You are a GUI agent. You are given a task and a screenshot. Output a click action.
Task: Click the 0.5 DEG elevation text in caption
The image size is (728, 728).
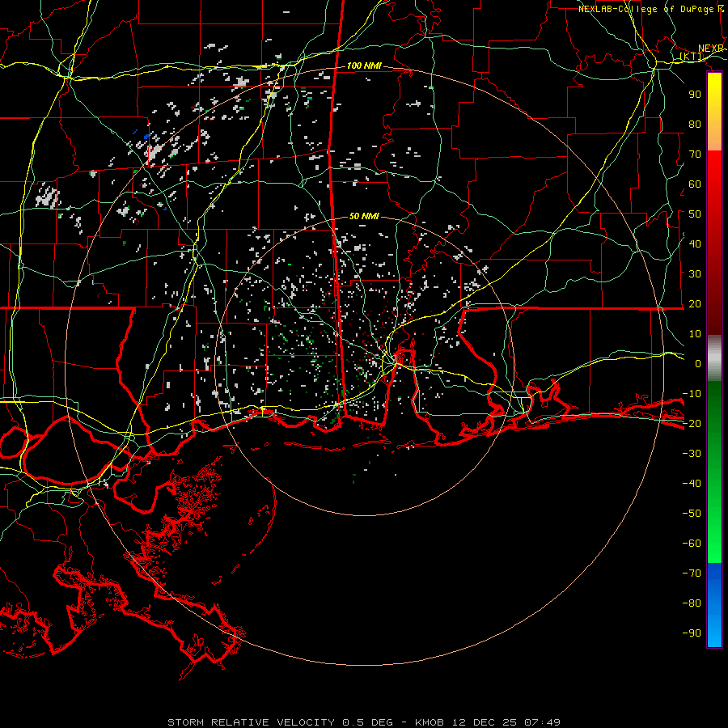pos(368,722)
